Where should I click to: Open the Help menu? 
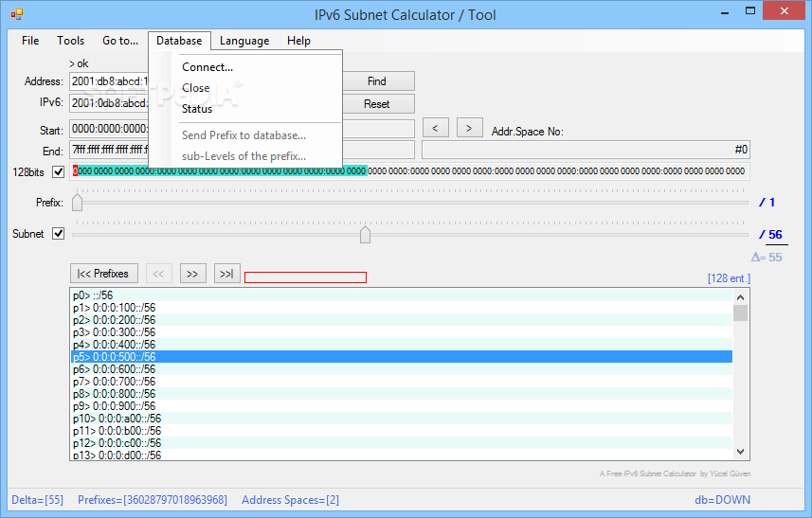(298, 41)
